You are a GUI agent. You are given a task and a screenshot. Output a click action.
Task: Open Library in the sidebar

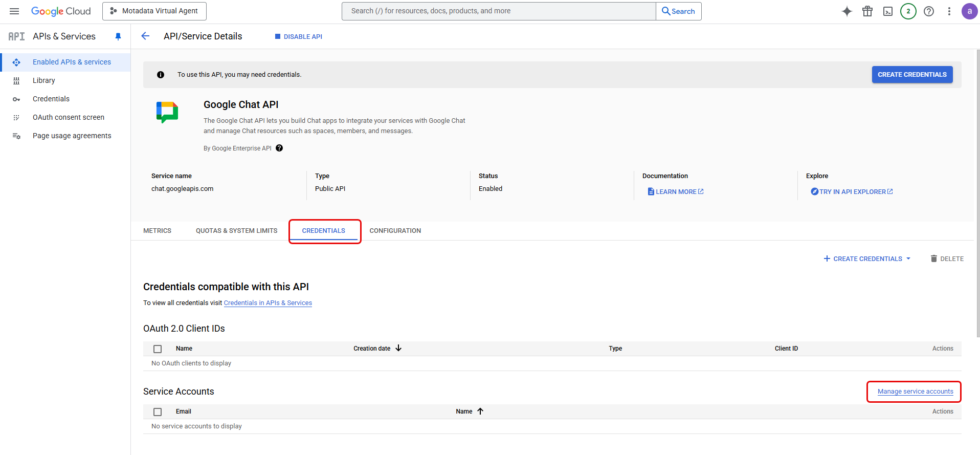[65, 80]
